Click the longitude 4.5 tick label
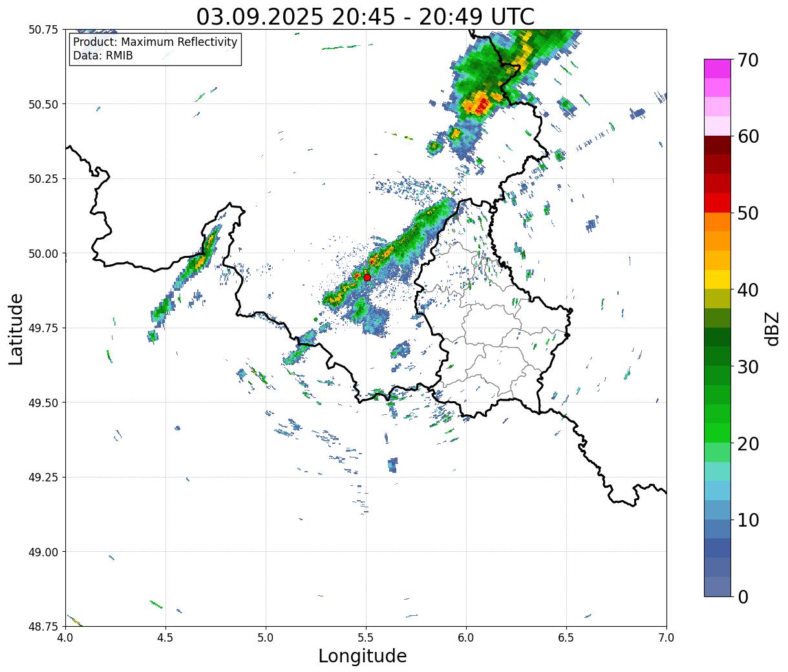The height and width of the screenshot is (672, 788). (x=165, y=638)
